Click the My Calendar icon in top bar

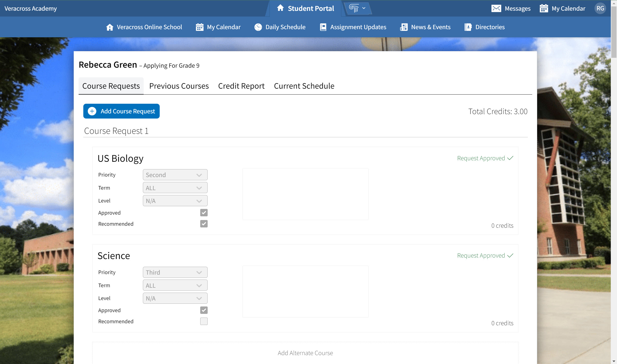tap(544, 8)
